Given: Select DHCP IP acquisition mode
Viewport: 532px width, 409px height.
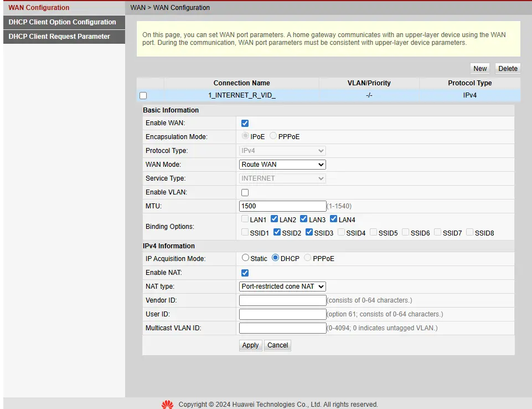Looking at the screenshot, I should pyautogui.click(x=276, y=258).
